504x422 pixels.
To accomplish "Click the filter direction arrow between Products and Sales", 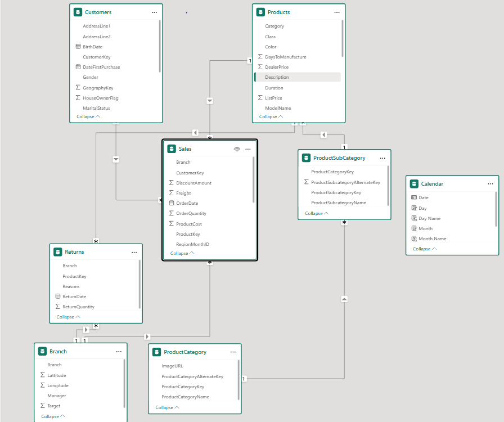I will pos(210,101).
